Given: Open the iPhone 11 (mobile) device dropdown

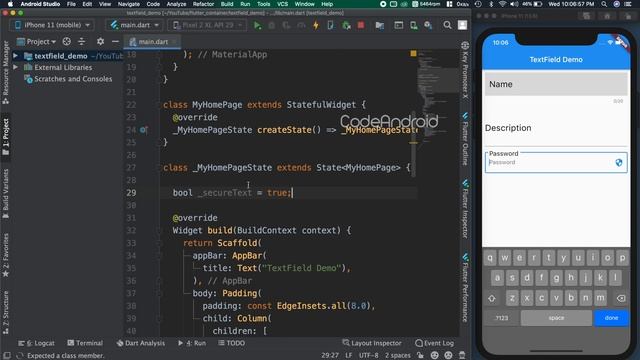Looking at the screenshot, I should pyautogui.click(x=52, y=25).
